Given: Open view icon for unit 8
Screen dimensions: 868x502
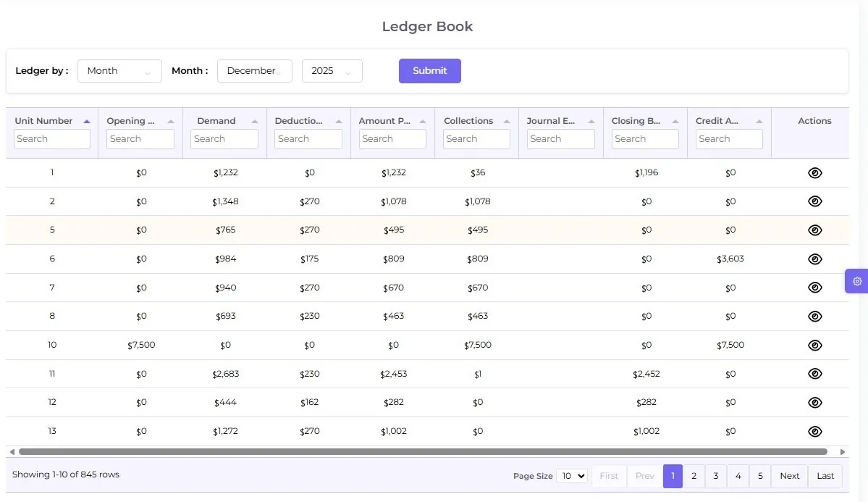Looking at the screenshot, I should tap(814, 317).
